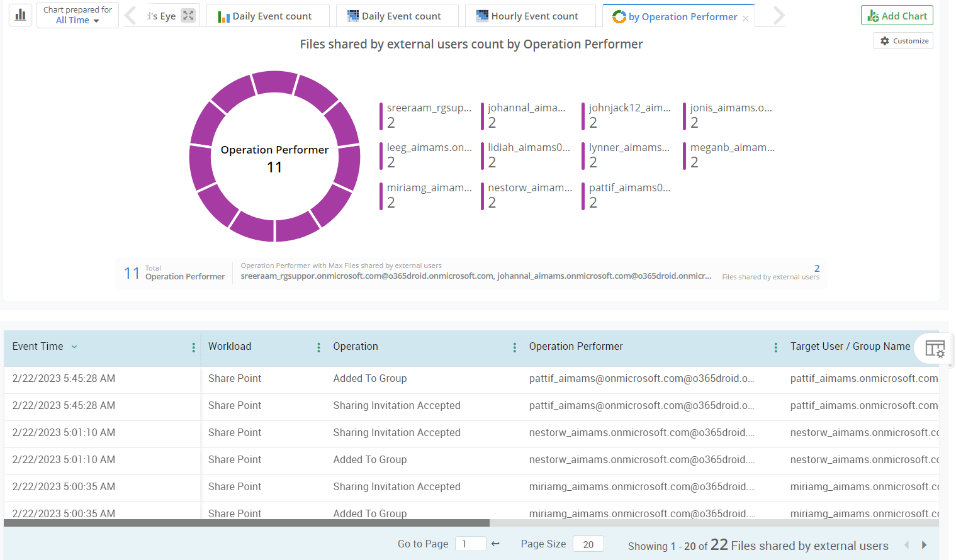Click the left arrow icon beside Go to Page
Screen dimensions: 956x560
point(495,543)
